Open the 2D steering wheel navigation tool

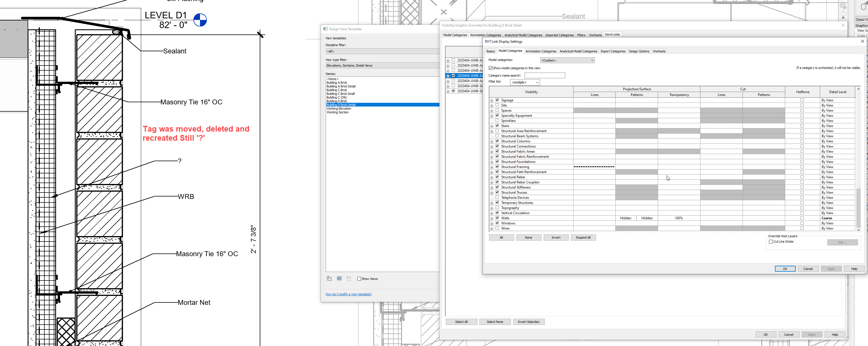842,6
